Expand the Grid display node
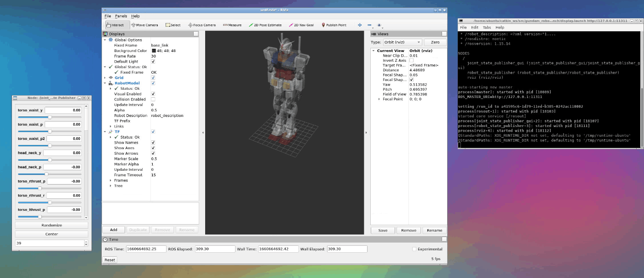Image resolution: width=644 pixels, height=278 pixels. [105, 78]
